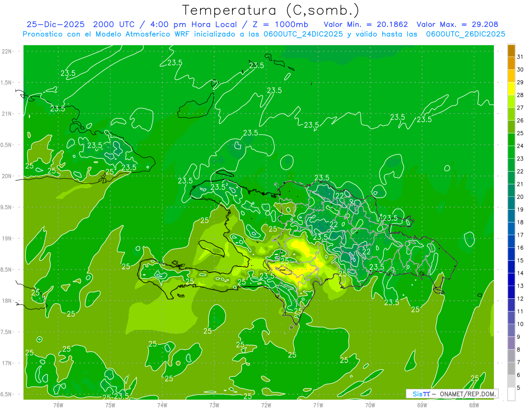Click the '17N' latitude label
The image size is (532, 411).
(x=7, y=363)
